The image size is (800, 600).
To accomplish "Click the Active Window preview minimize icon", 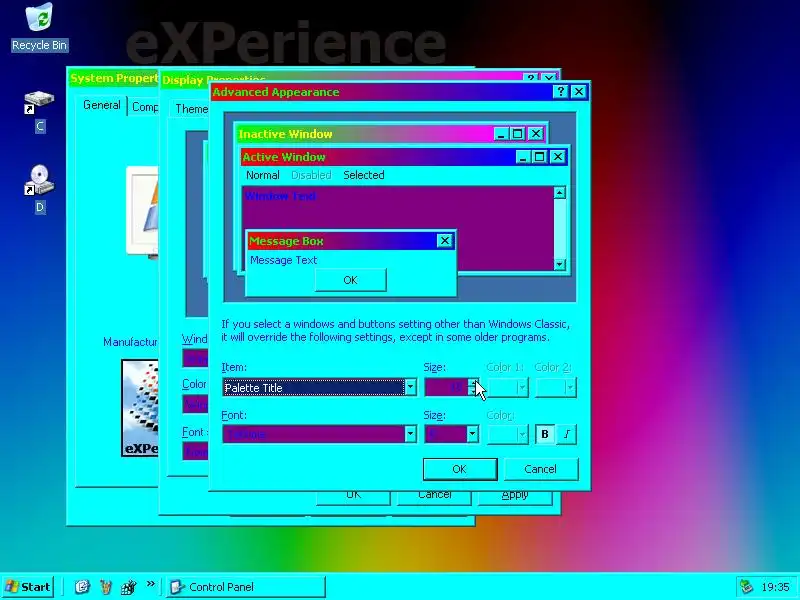I will pos(522,157).
